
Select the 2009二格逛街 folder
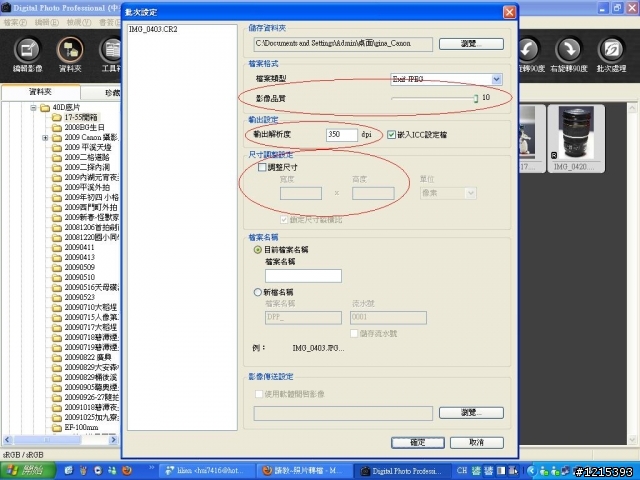[81, 158]
